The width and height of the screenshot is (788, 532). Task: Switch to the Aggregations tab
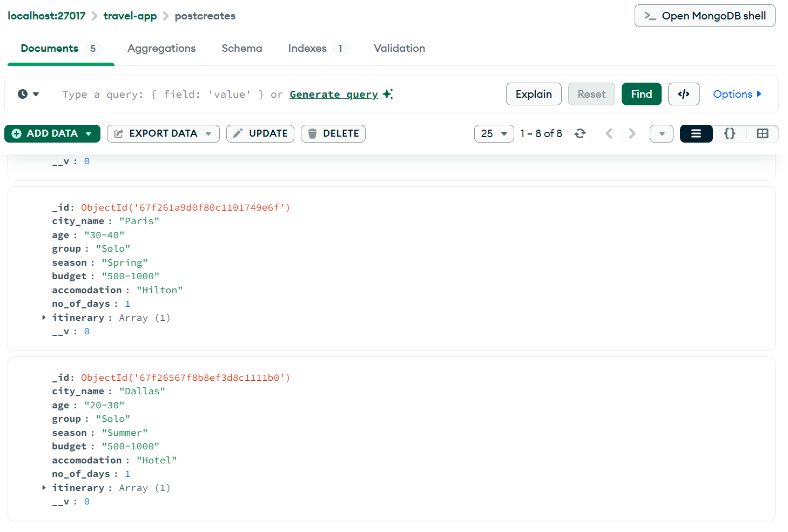point(161,49)
